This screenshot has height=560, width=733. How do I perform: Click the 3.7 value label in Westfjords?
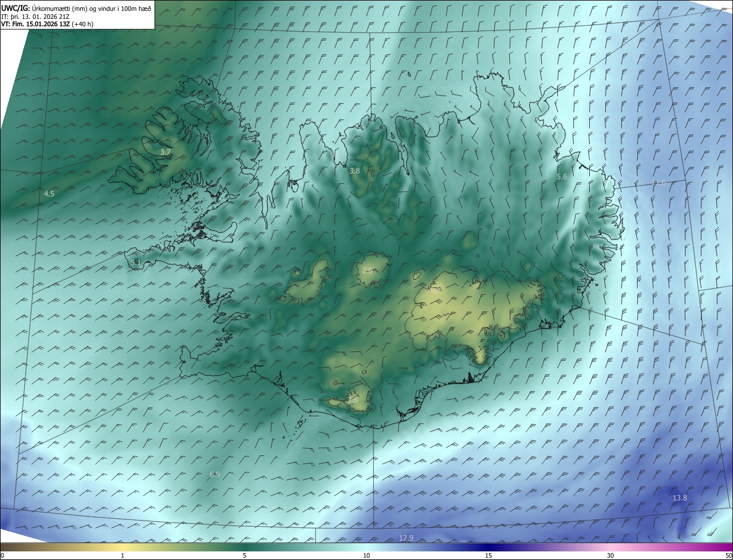[165, 152]
